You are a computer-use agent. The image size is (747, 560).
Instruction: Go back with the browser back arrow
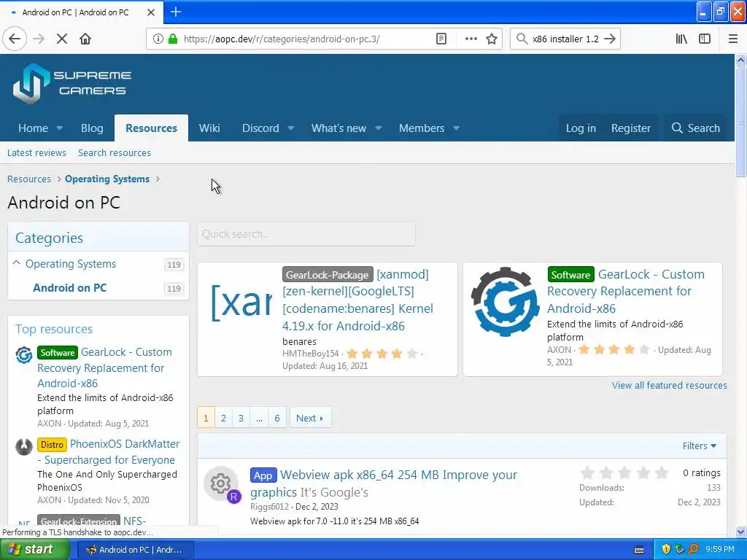coord(15,39)
